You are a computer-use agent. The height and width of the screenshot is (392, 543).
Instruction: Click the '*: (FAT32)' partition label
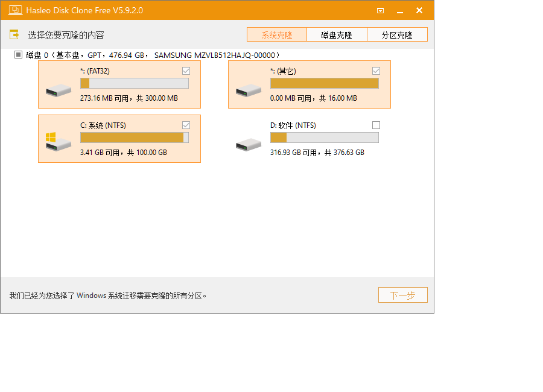tap(95, 71)
